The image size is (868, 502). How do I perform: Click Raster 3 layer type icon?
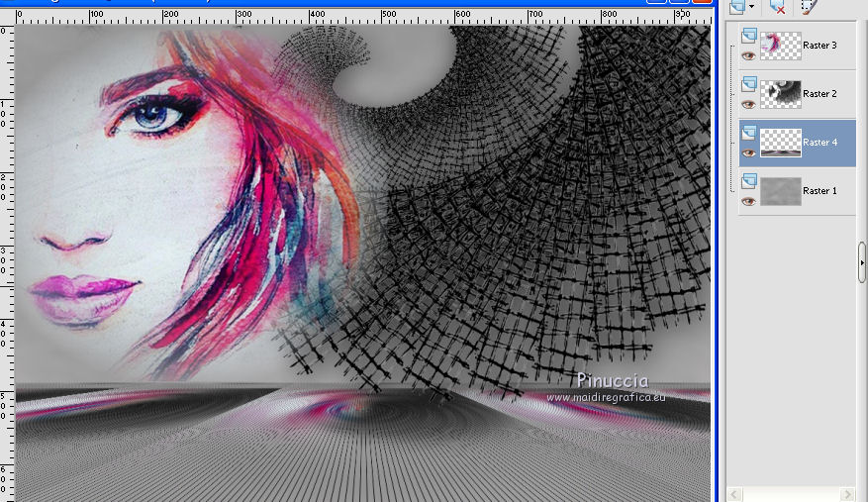pos(749,36)
